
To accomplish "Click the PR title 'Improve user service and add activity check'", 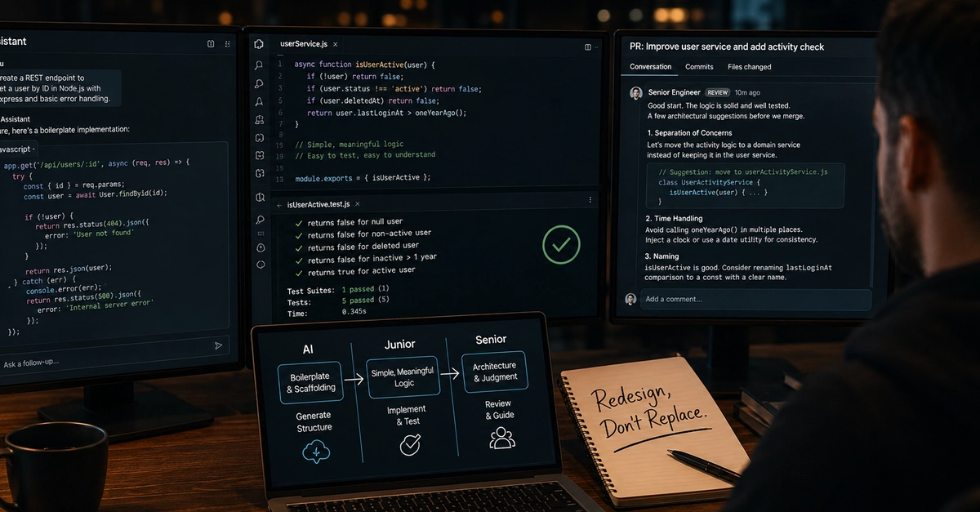I will 735,47.
